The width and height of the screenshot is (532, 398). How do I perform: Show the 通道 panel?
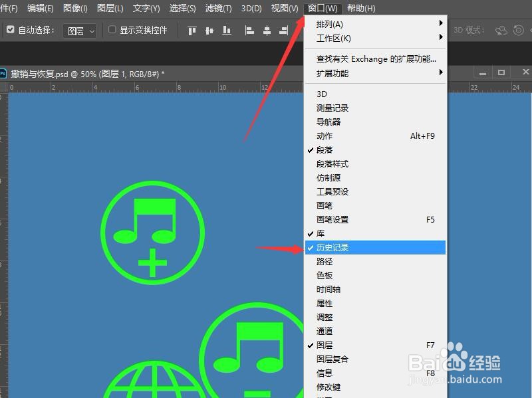tap(375, 331)
